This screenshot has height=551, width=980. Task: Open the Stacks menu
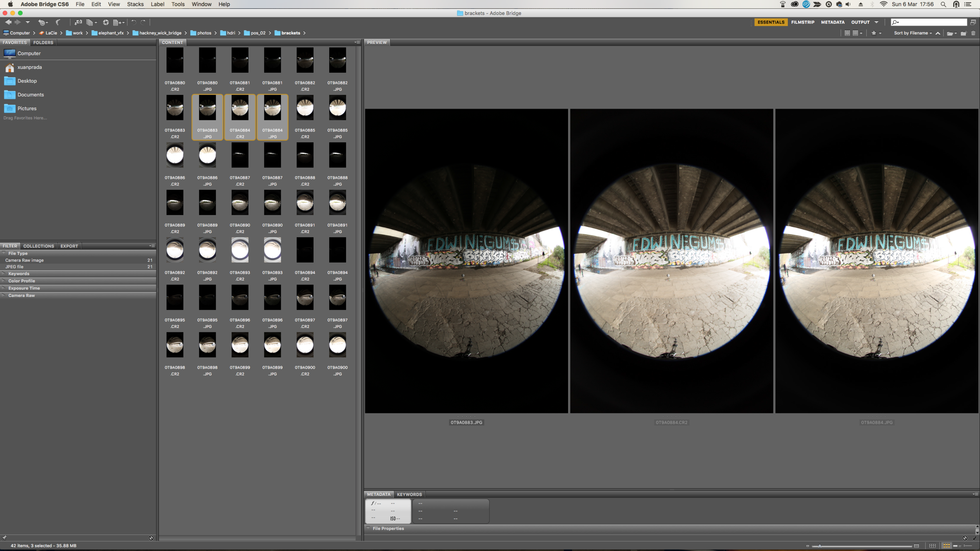pyautogui.click(x=135, y=4)
